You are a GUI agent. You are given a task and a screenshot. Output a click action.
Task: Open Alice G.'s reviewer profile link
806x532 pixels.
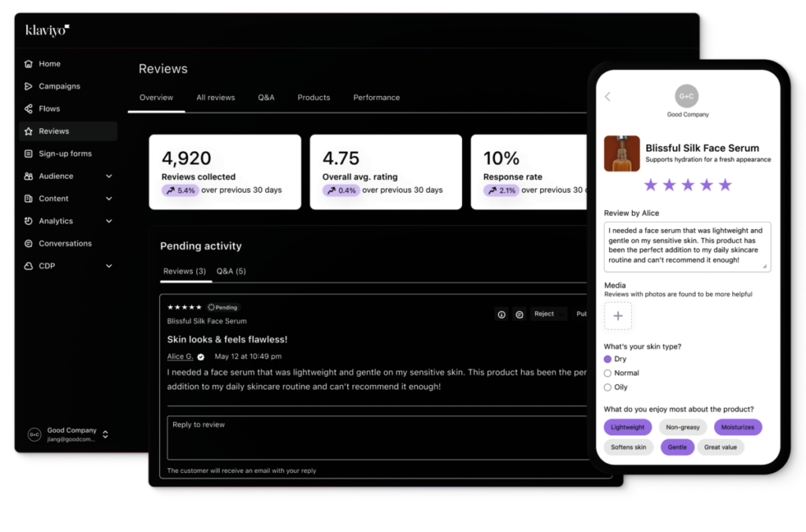point(179,357)
